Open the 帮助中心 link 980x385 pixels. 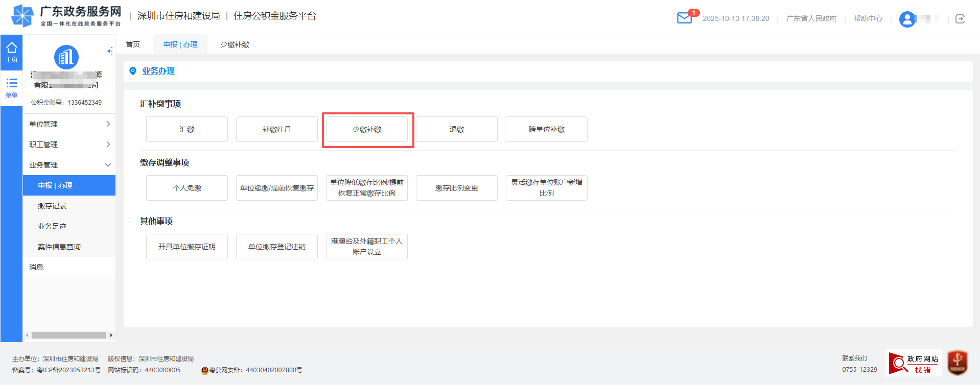[x=868, y=18]
